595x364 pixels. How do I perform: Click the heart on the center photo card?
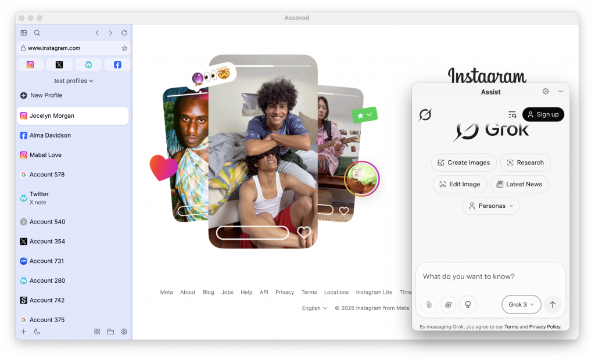tap(304, 232)
